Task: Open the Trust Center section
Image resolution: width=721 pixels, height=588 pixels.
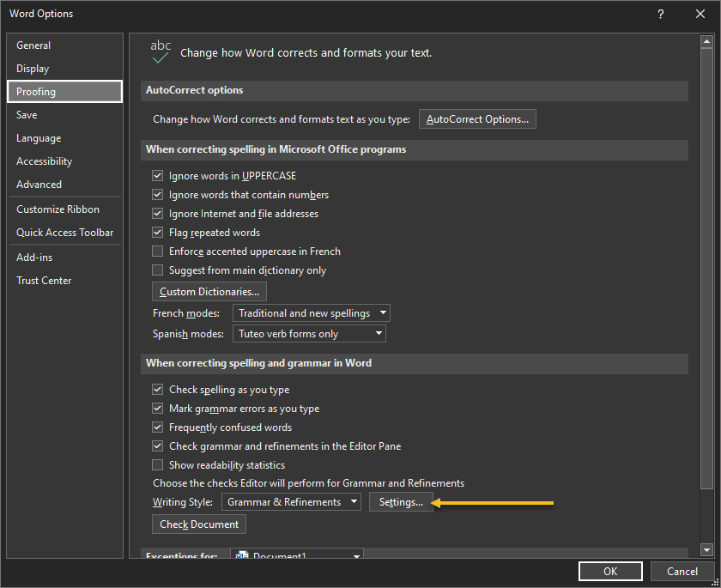Action: point(44,281)
